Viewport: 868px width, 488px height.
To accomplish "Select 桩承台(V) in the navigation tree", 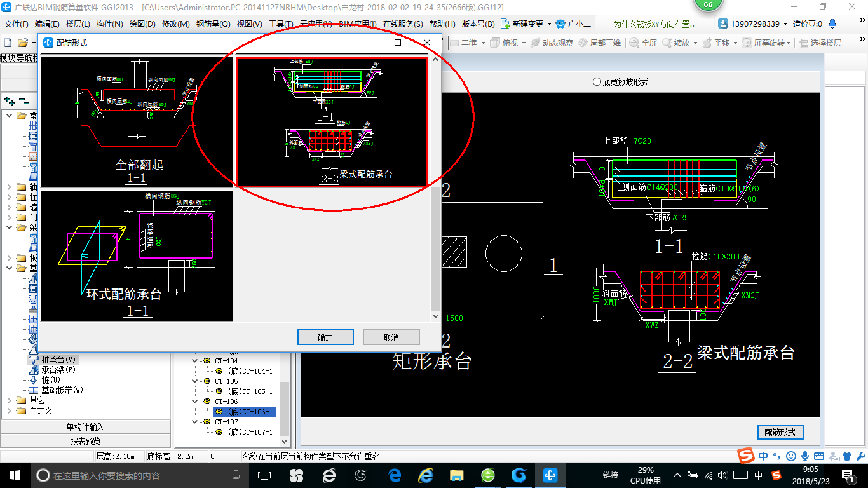I will 58,360.
